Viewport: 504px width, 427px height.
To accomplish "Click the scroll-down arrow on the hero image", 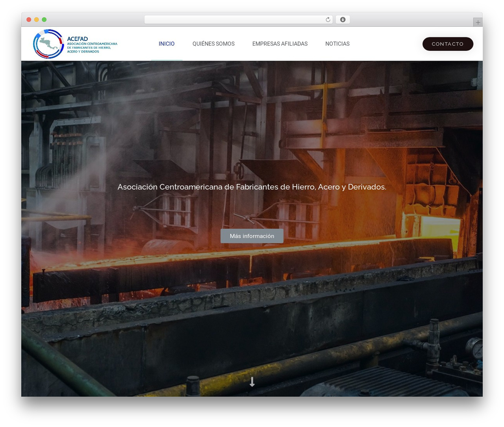I will click(x=252, y=382).
